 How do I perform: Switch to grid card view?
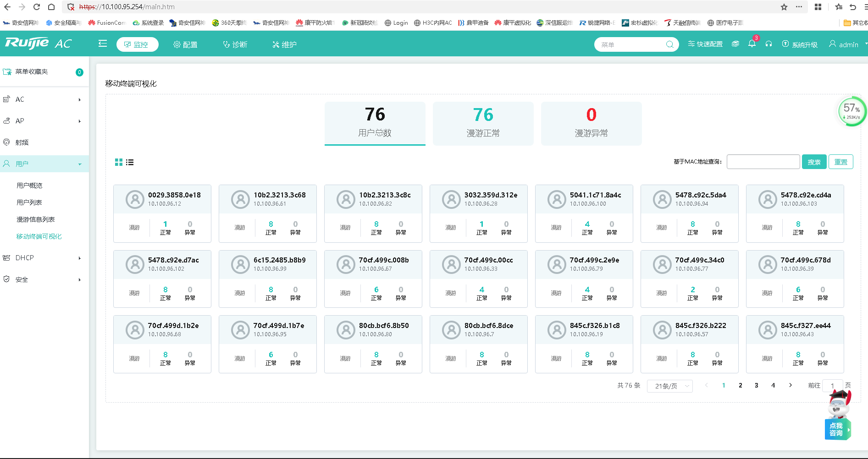(119, 162)
